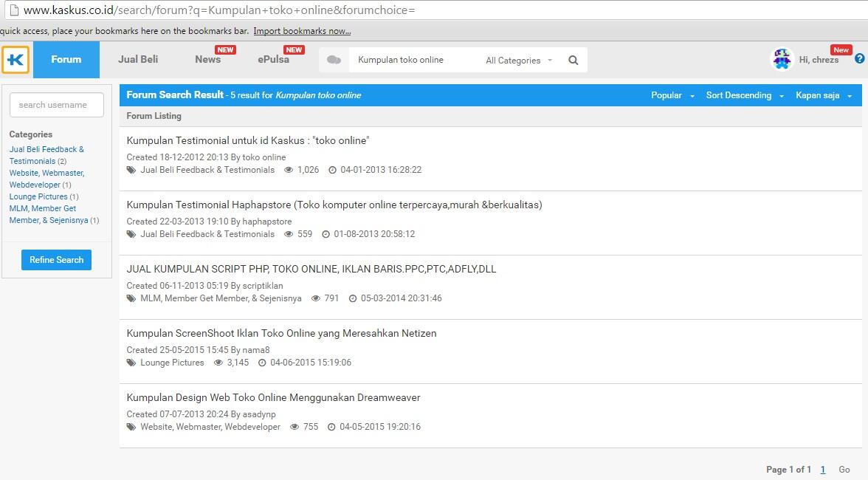
Task: Open thread Kumpulan ScreenShoot Iklan Toko Online
Action: click(281, 333)
